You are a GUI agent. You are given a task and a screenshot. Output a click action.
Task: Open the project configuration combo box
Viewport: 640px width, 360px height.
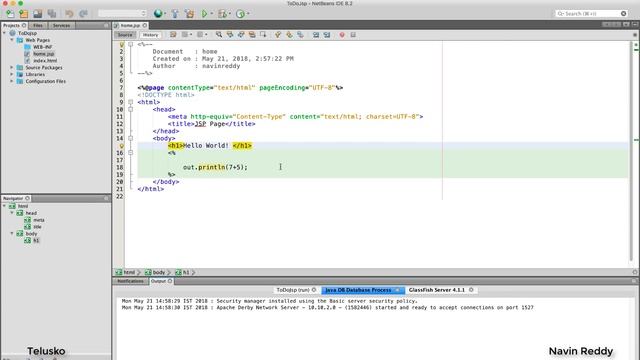pos(122,13)
